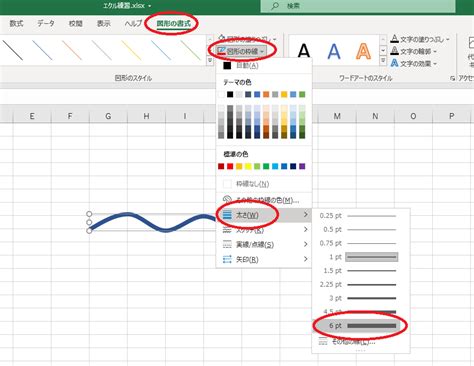Switch to the ヘルプ ribbon tab

(133, 23)
